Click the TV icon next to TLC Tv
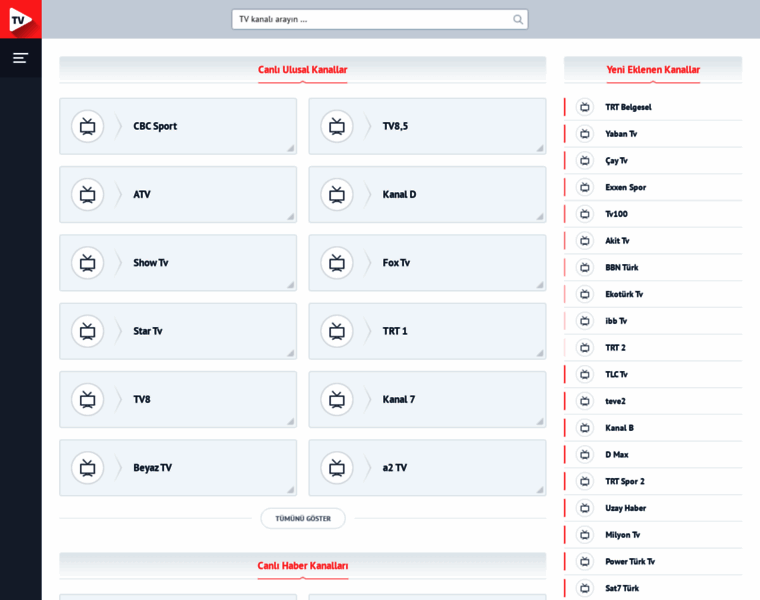This screenshot has height=600, width=760. tap(585, 374)
